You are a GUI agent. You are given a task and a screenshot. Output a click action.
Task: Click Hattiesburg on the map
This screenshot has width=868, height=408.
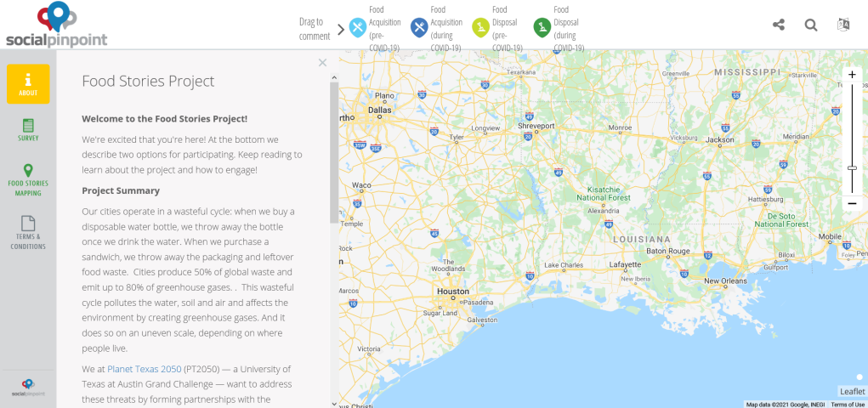pos(765,199)
